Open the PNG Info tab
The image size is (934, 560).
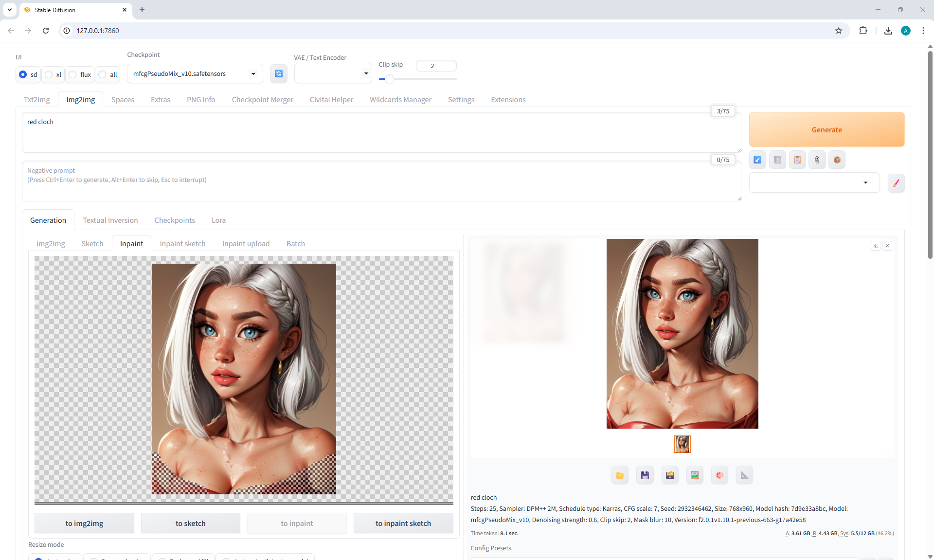tap(200, 99)
